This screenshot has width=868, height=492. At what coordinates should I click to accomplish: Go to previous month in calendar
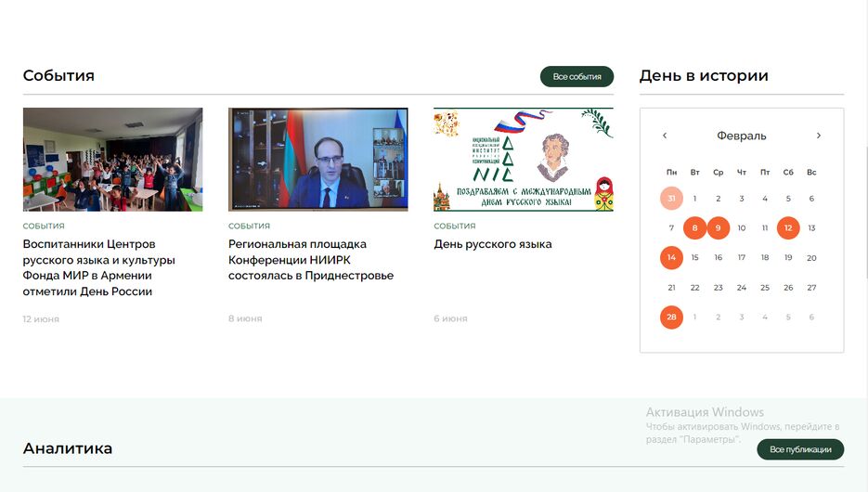point(665,136)
